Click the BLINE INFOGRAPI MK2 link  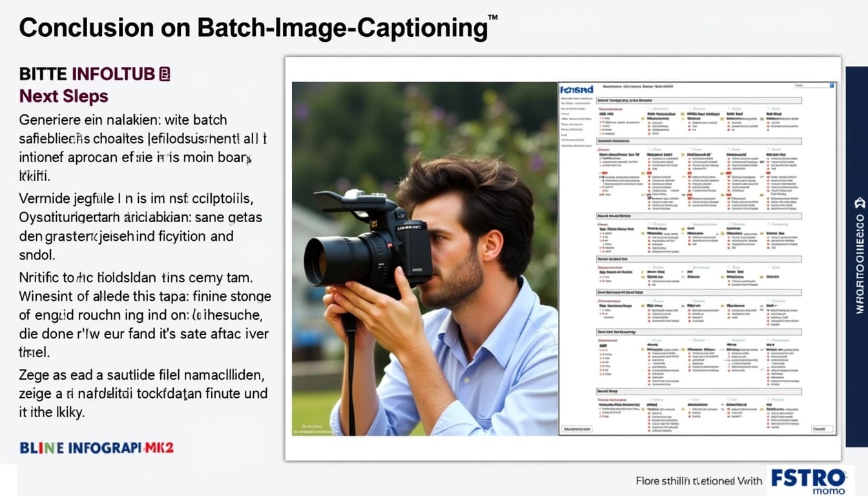(97, 448)
